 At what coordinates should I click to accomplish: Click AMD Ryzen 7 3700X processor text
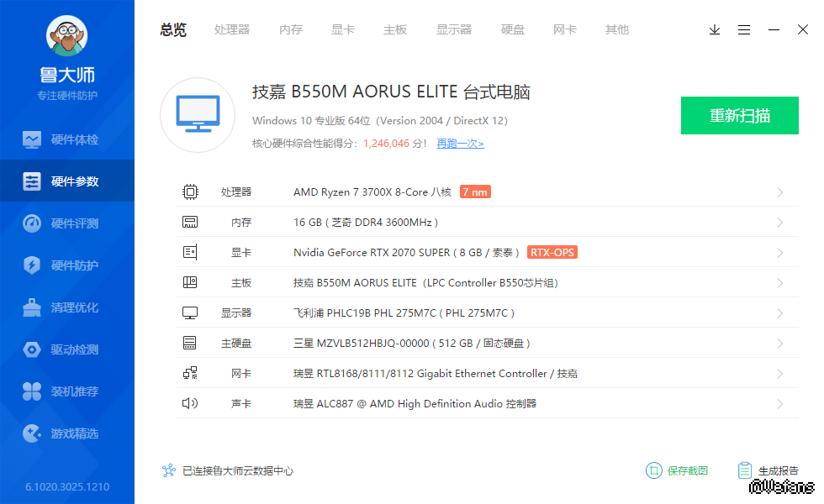point(372,192)
